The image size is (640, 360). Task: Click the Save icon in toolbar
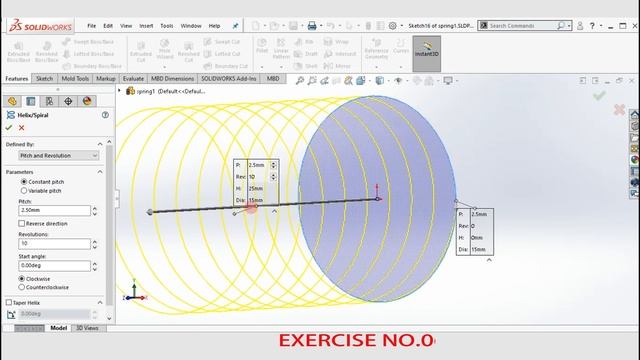click(293, 26)
